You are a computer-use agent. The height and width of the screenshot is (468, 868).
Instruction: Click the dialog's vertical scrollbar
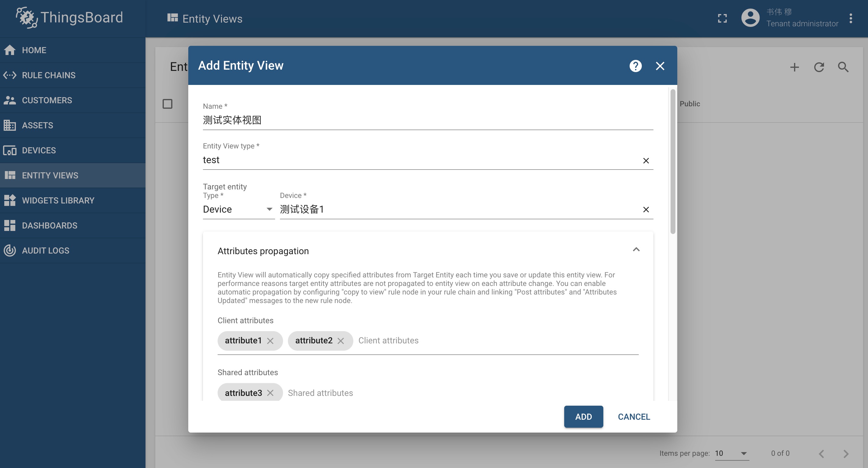pos(673,162)
